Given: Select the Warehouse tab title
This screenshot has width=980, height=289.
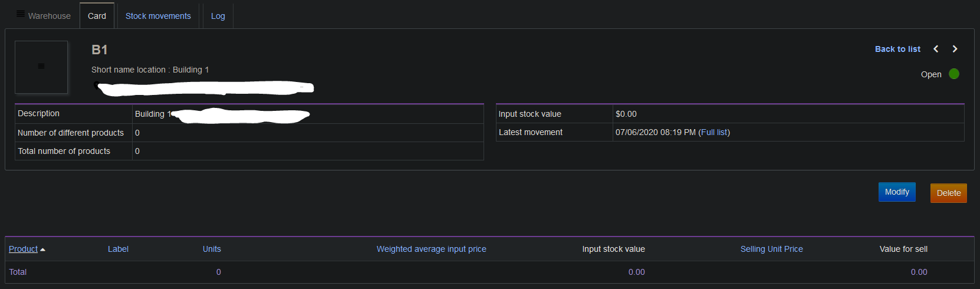Looking at the screenshot, I should pyautogui.click(x=50, y=16).
